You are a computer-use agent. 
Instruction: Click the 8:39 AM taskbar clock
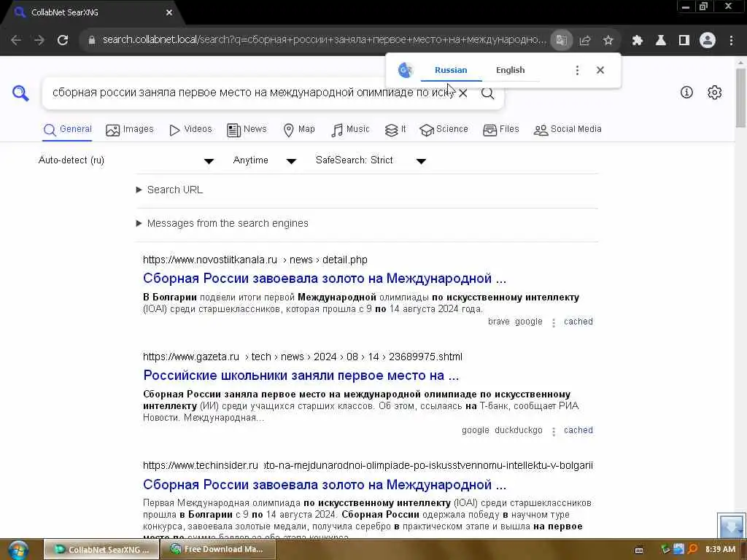[720, 550]
